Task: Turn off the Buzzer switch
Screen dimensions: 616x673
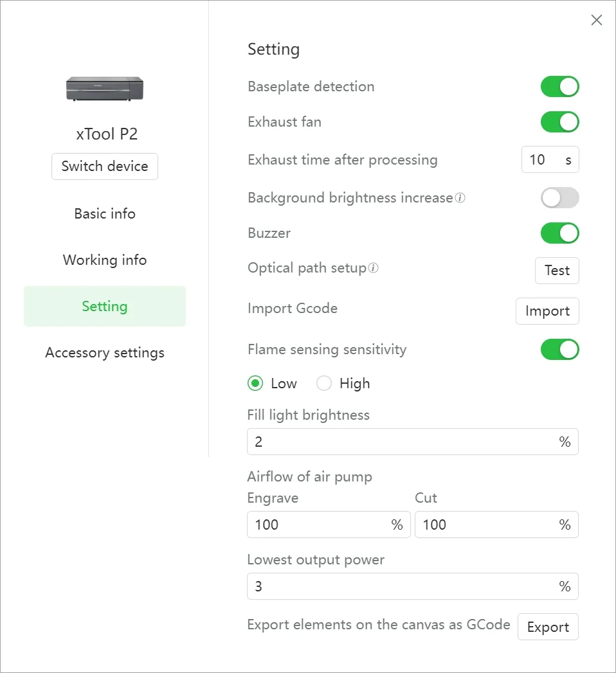Action: pos(560,233)
